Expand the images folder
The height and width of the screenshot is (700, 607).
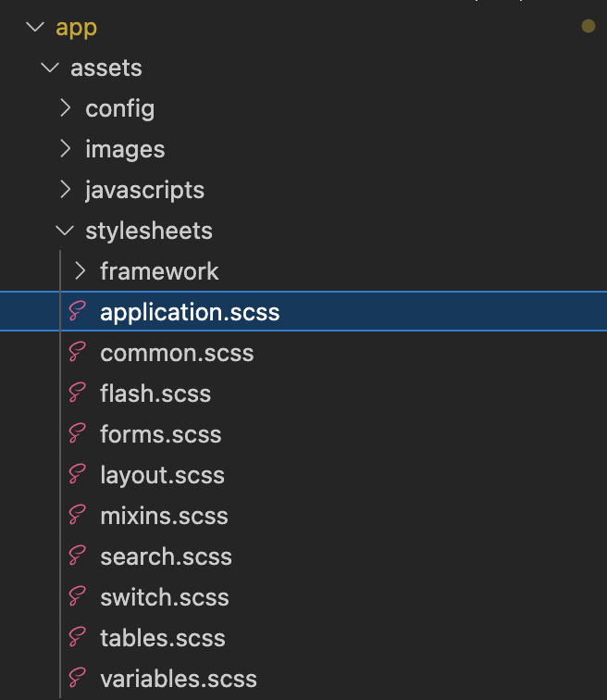(x=65, y=149)
